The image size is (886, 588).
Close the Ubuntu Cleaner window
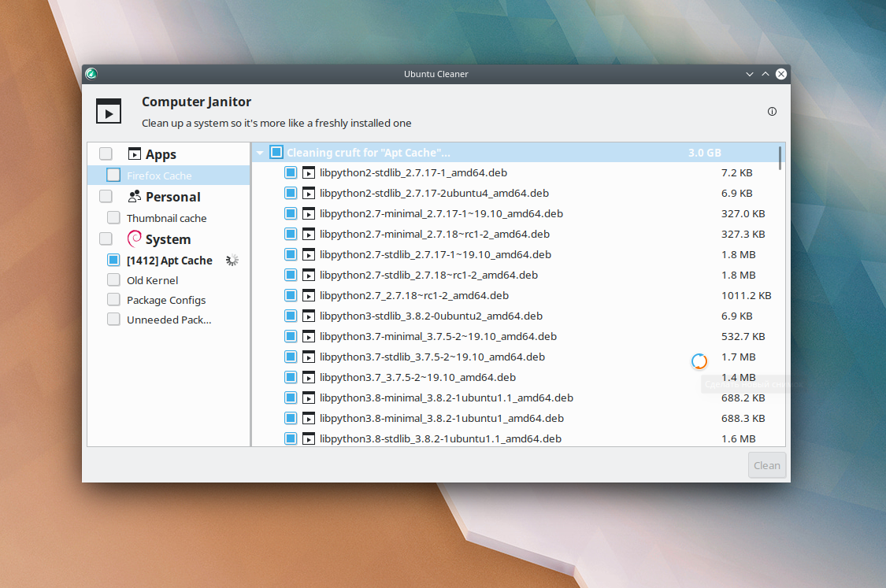(x=781, y=74)
